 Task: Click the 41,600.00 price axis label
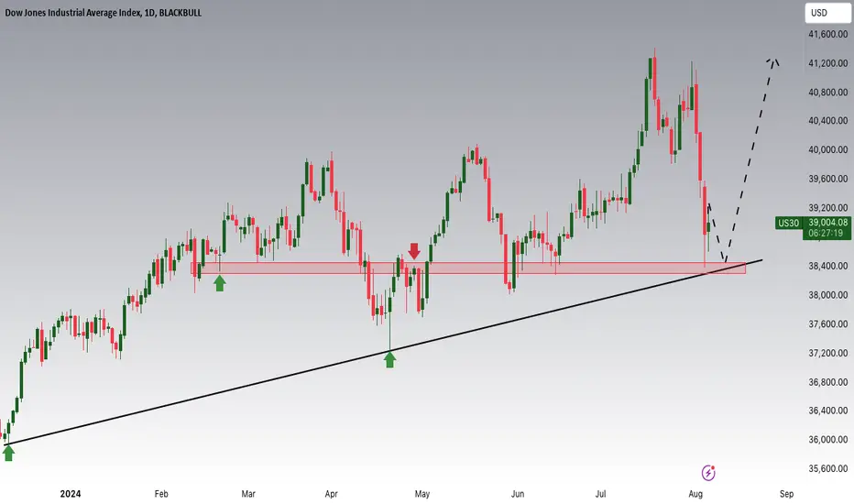(827, 34)
